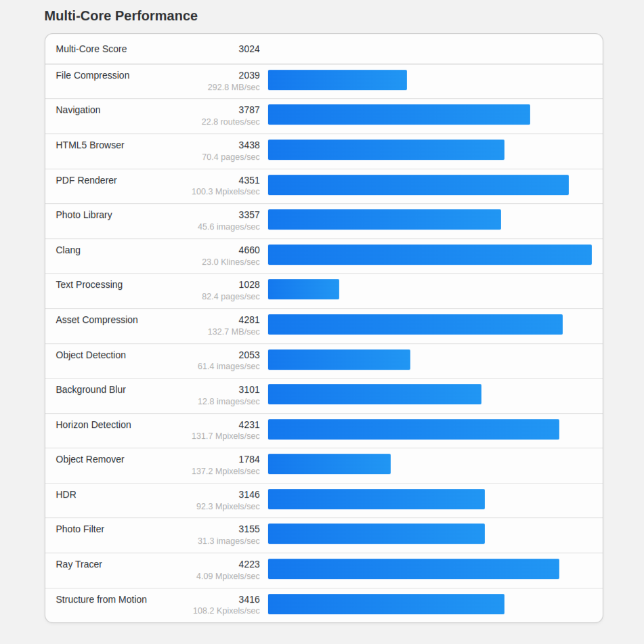The image size is (644, 644).
Task: Select the Photo Library score 3357
Action: click(x=249, y=215)
